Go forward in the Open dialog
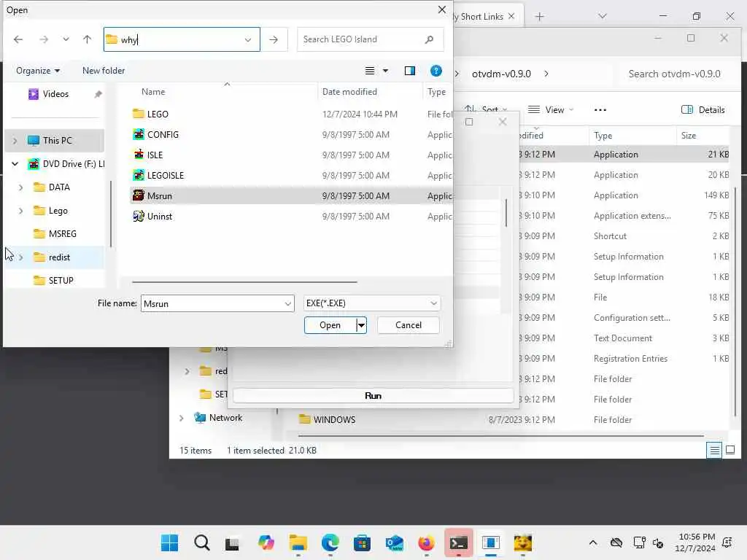This screenshot has height=560, width=747. coord(43,39)
